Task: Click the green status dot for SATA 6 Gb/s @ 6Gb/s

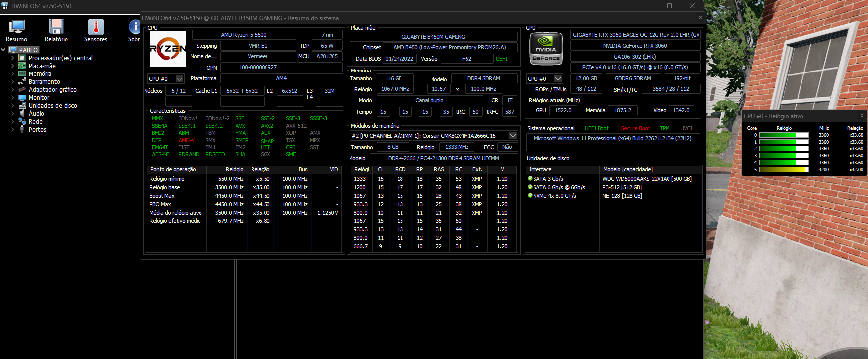Action: [x=530, y=187]
